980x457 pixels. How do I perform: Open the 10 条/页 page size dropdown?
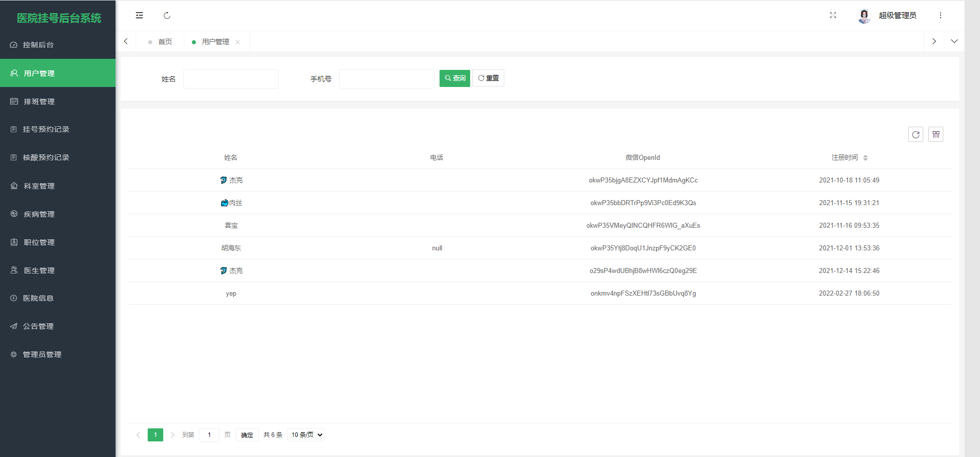tap(306, 435)
